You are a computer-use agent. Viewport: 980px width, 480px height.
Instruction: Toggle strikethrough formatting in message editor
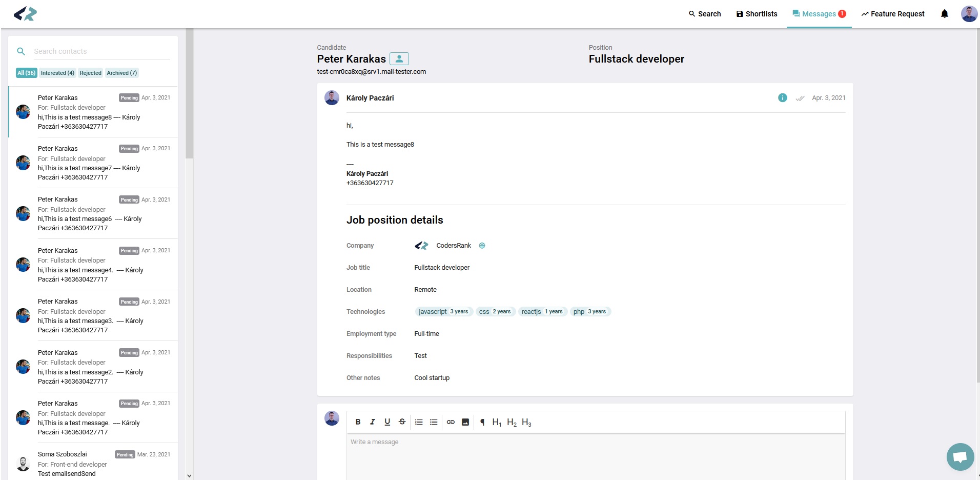[x=402, y=422]
